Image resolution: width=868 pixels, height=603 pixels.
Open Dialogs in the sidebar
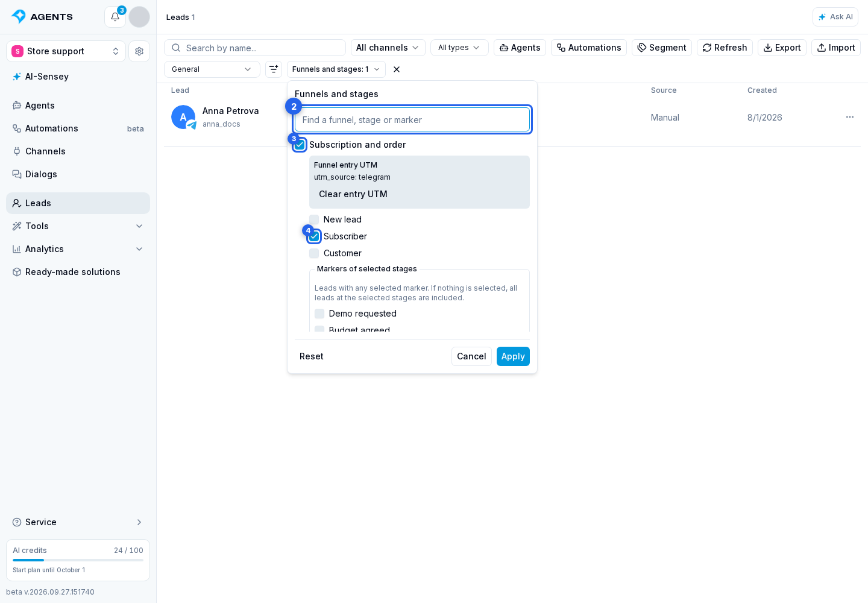pyautogui.click(x=78, y=174)
